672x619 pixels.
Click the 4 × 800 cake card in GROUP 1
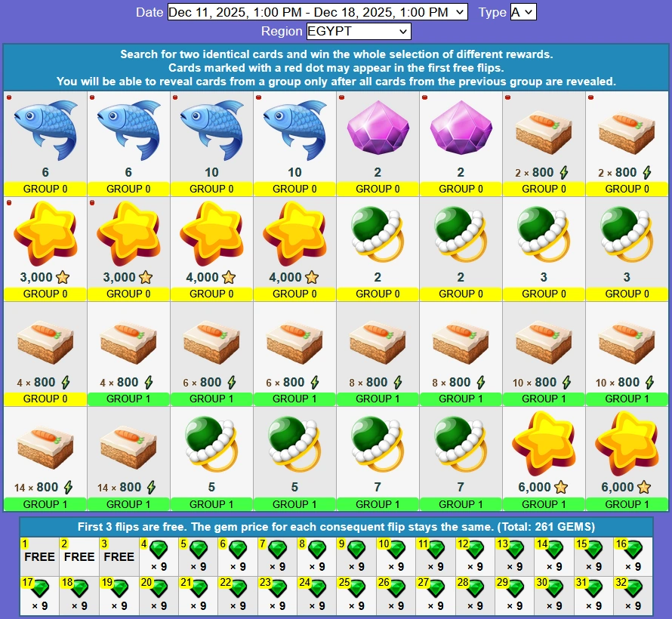coord(128,354)
